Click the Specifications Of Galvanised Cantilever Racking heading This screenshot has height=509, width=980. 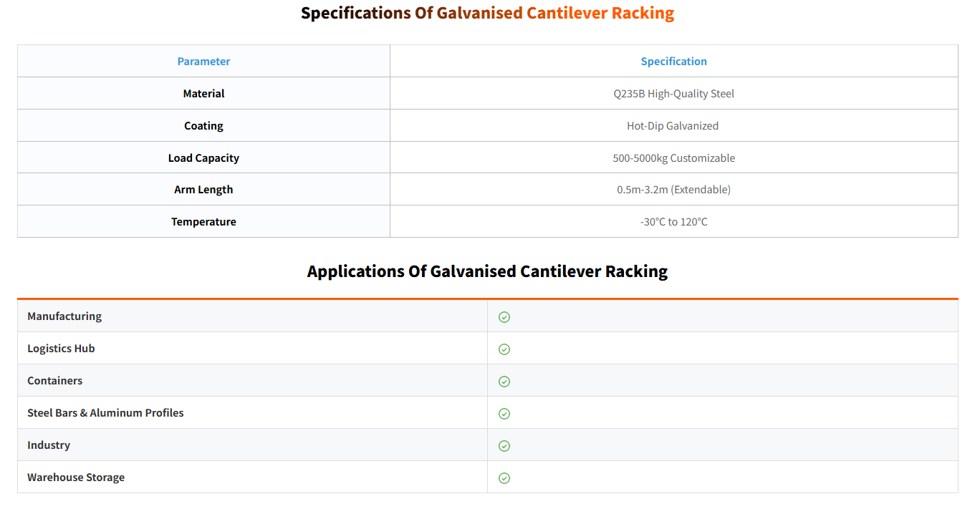(487, 14)
